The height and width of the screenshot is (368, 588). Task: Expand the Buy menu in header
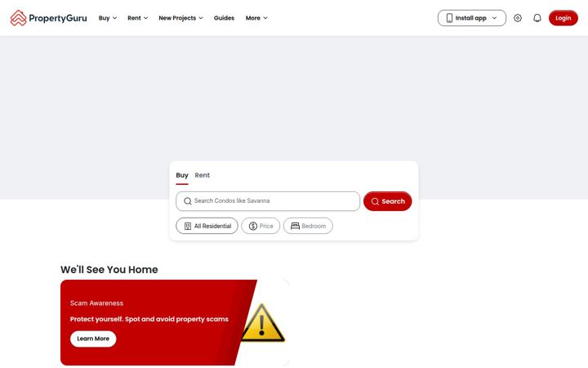click(x=108, y=18)
